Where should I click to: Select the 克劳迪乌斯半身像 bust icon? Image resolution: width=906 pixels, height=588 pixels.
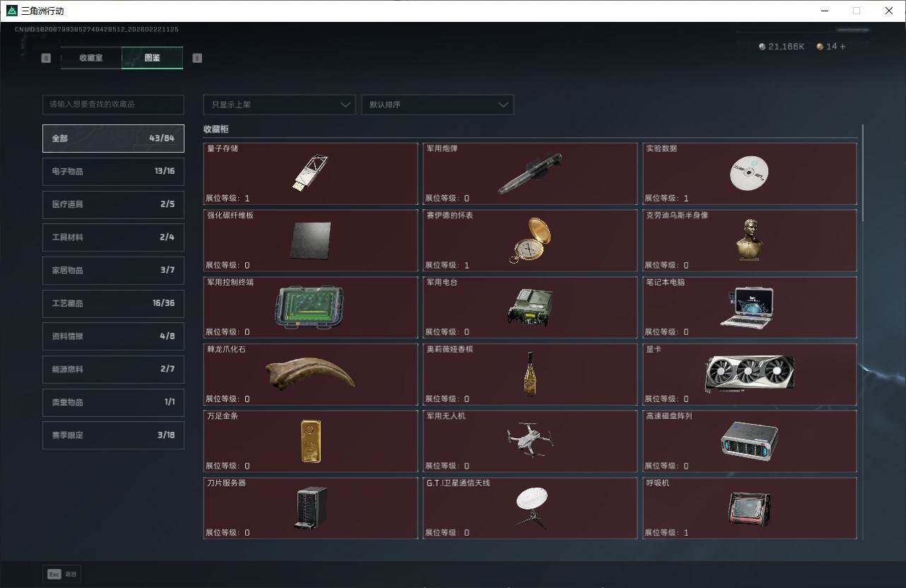pos(749,239)
